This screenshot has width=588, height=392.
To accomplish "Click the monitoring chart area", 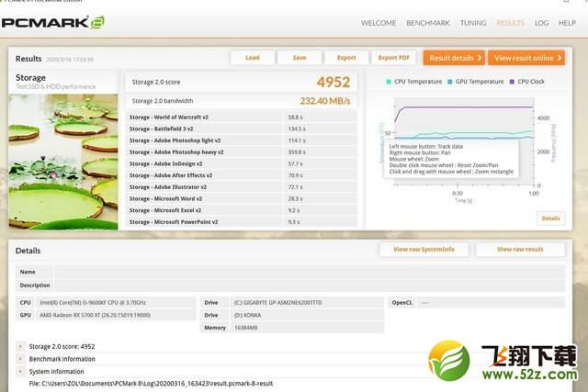I will pyautogui.click(x=464, y=141).
